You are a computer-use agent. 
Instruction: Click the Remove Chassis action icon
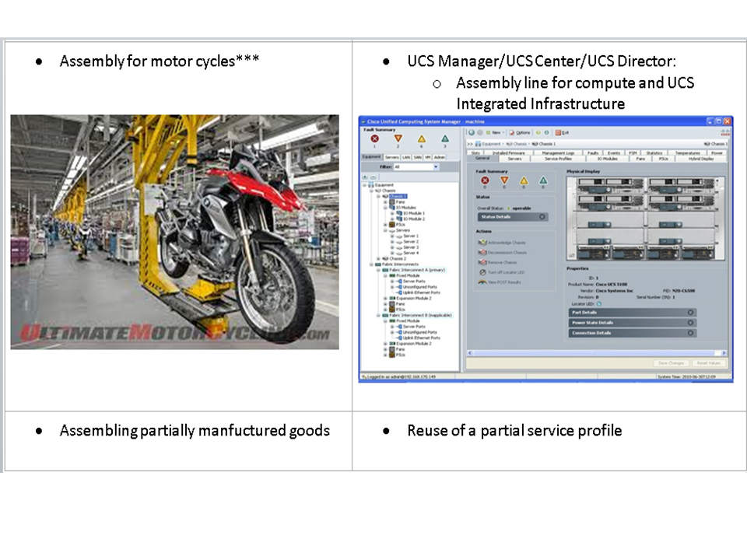[482, 262]
